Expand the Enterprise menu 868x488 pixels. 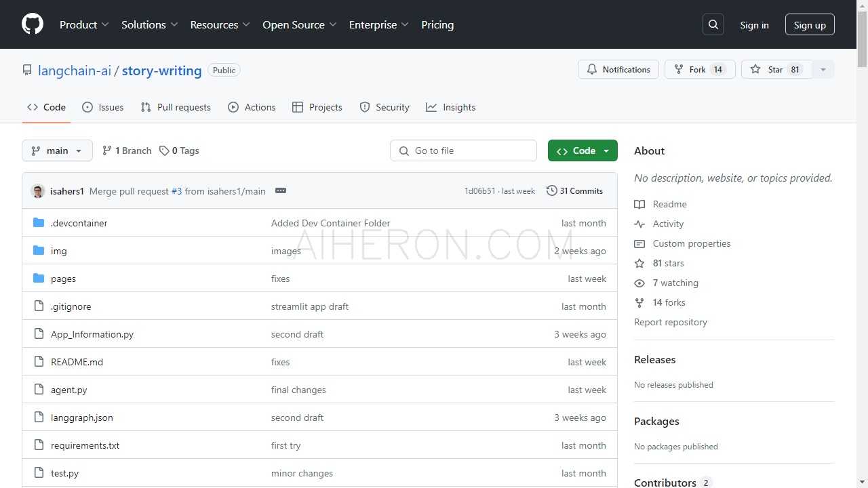(x=379, y=24)
